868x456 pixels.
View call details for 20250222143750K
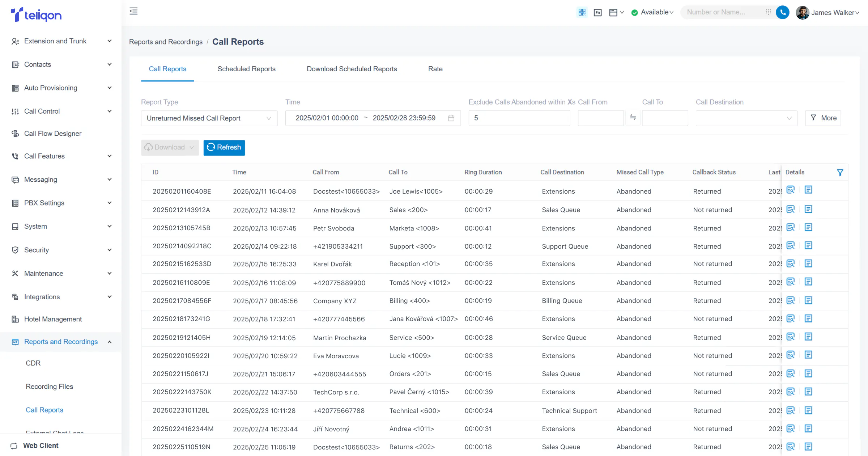tap(791, 392)
